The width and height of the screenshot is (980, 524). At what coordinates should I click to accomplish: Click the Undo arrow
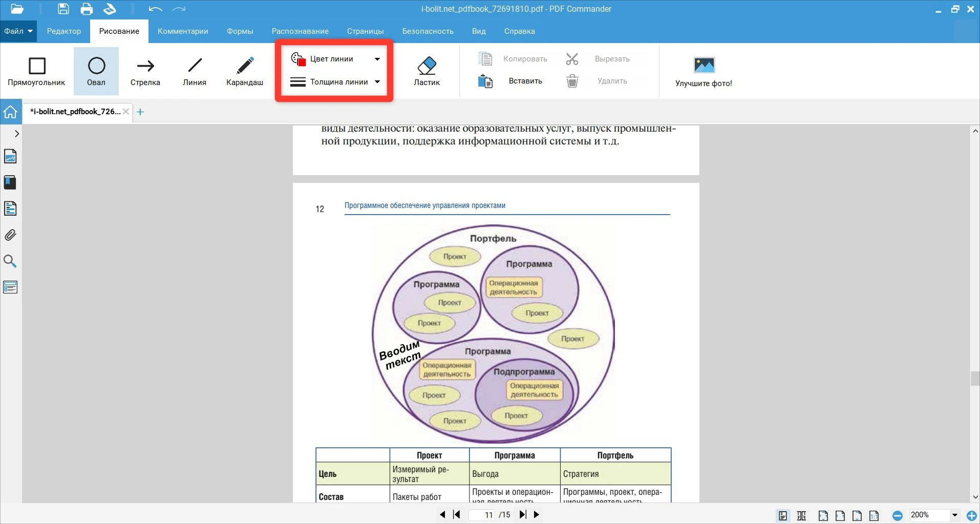tap(155, 9)
